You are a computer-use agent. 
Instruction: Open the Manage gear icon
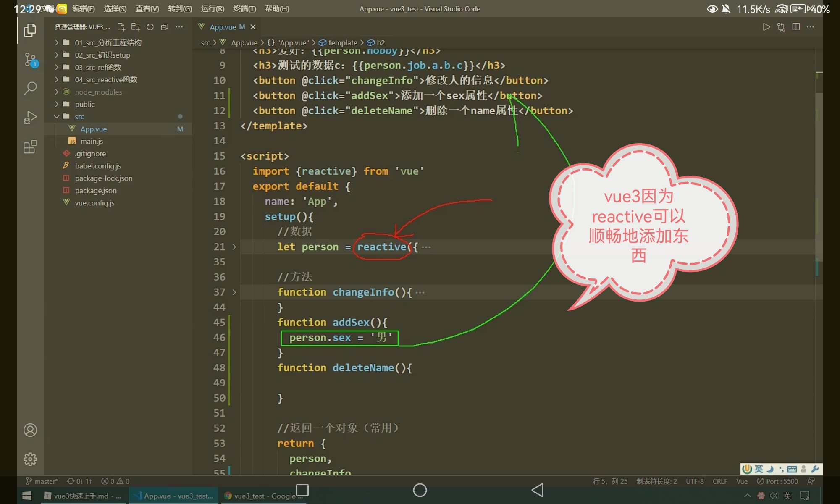30,459
